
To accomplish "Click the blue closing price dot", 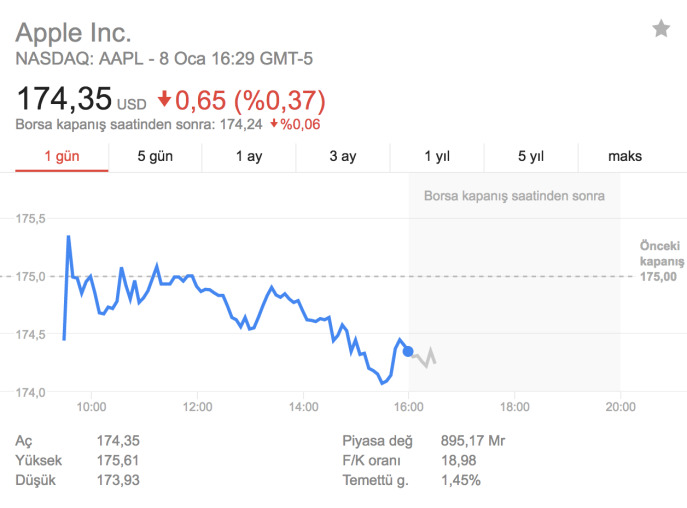I will click(408, 351).
